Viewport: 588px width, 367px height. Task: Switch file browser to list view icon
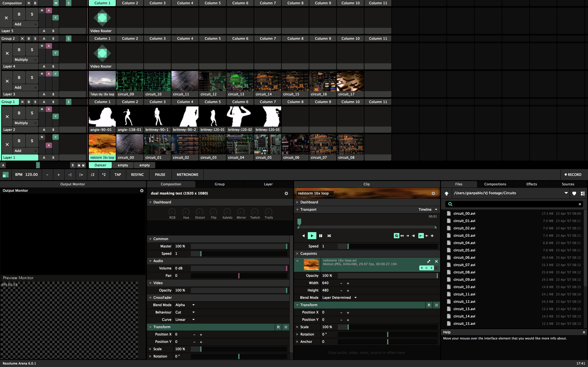pyautogui.click(x=583, y=193)
